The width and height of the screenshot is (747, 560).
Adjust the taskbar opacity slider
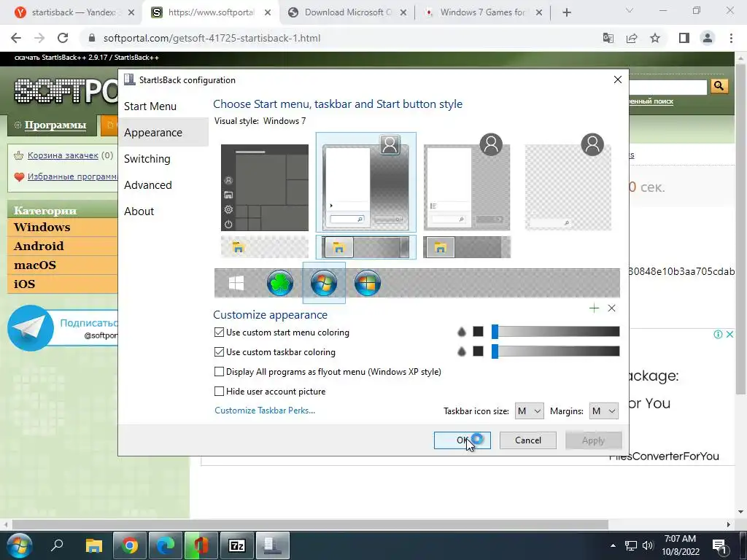coord(555,351)
